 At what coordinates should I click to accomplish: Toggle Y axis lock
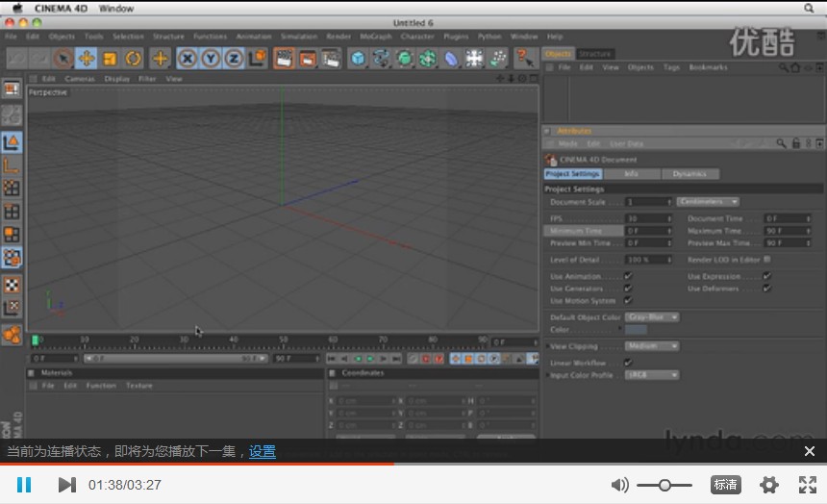[x=211, y=59]
